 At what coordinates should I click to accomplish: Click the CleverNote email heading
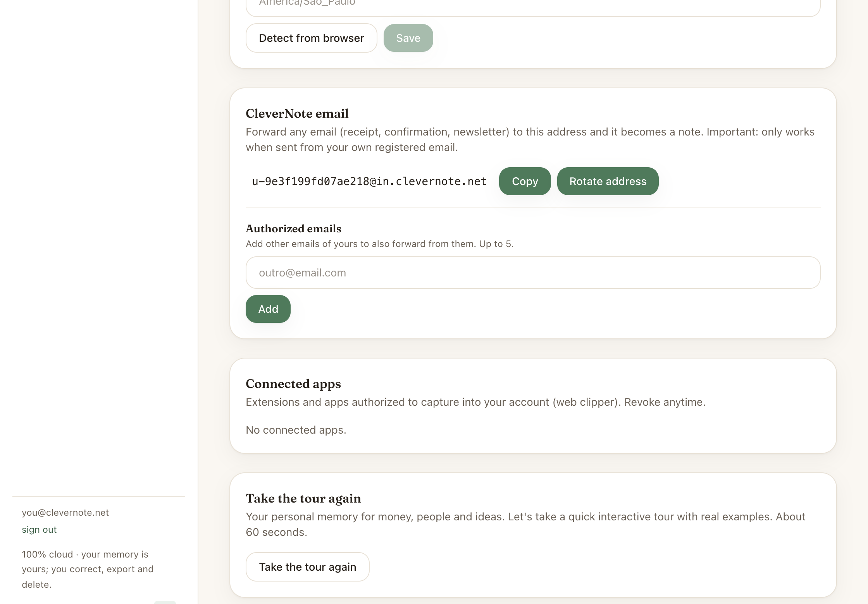pos(297,113)
